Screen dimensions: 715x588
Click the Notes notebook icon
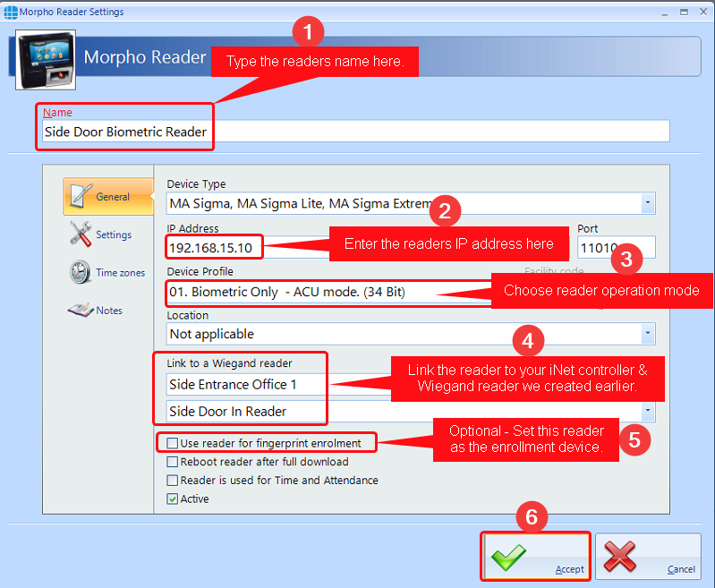[x=81, y=311]
